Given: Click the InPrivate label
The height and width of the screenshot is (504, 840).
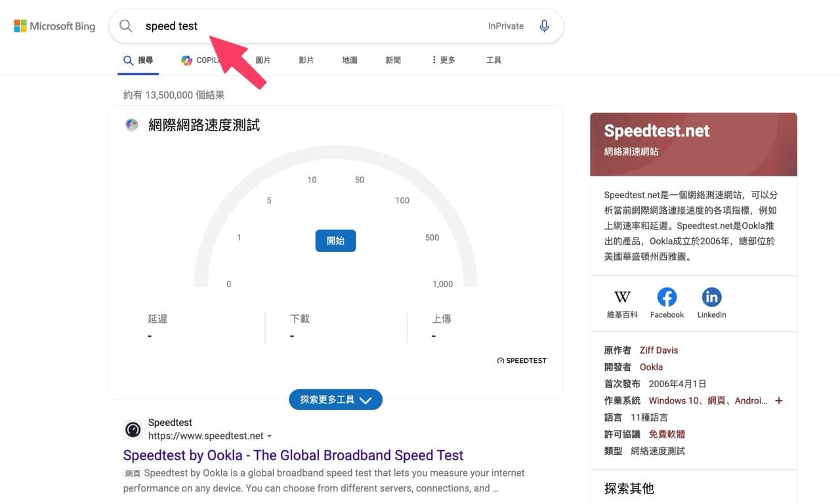Looking at the screenshot, I should (506, 26).
